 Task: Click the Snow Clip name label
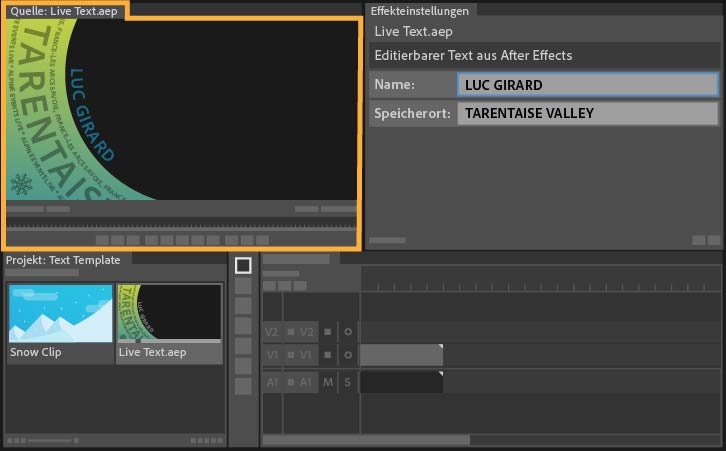36,352
